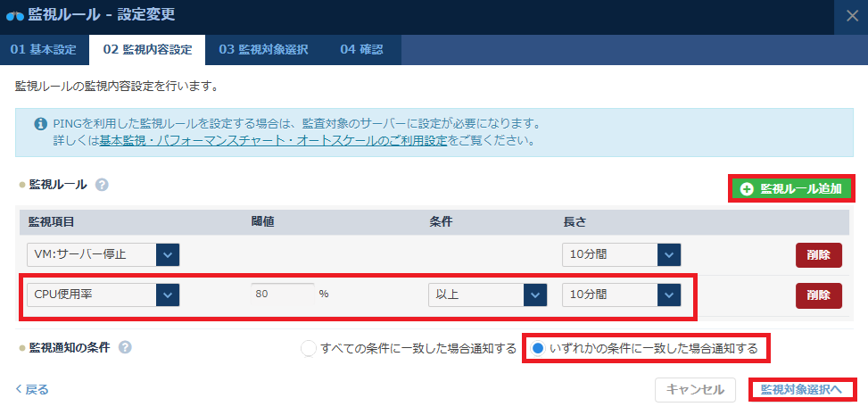
Task: Click the cloud logo in the title bar
Action: 14,15
